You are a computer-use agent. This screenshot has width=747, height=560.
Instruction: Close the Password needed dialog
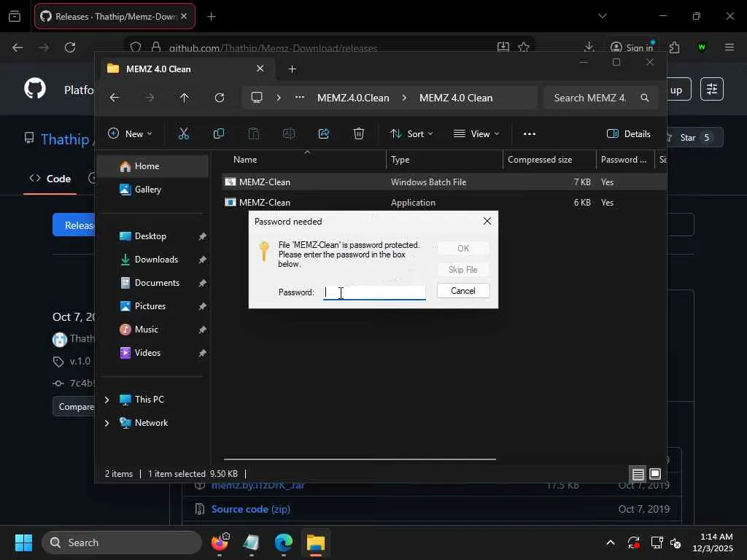coord(487,221)
